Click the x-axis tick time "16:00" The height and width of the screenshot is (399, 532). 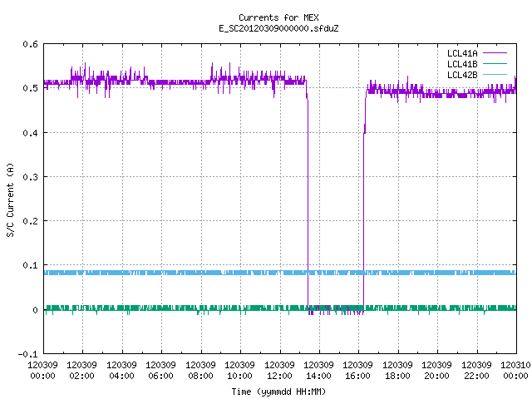pos(358,376)
